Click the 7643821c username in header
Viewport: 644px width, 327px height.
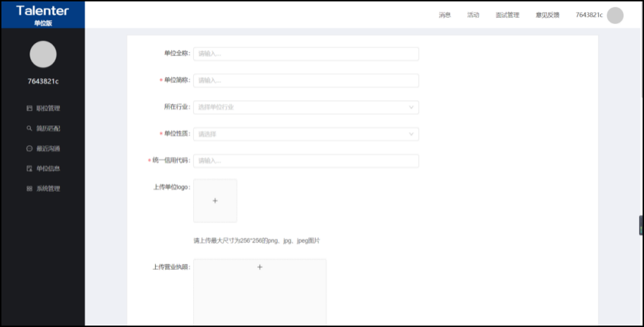589,16
